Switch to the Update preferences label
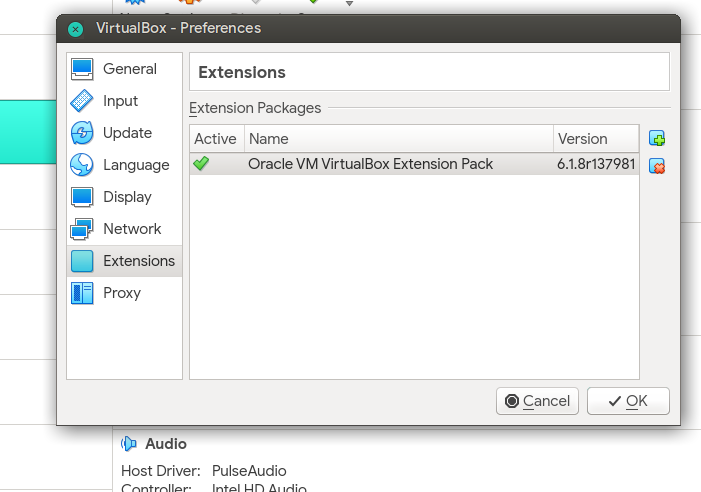 [x=127, y=133]
